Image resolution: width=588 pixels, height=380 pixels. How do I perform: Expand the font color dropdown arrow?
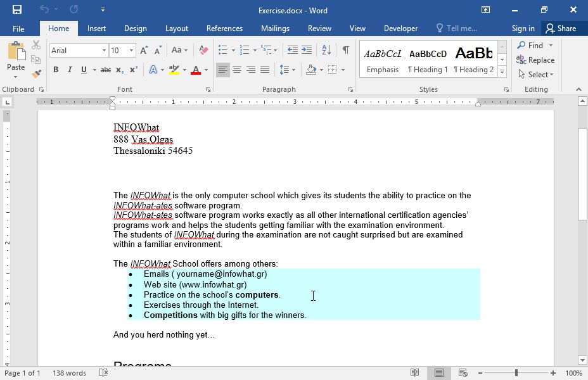207,70
